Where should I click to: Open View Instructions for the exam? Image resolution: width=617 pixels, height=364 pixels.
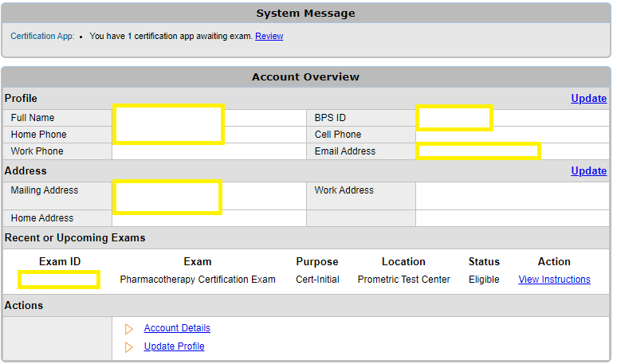click(554, 280)
